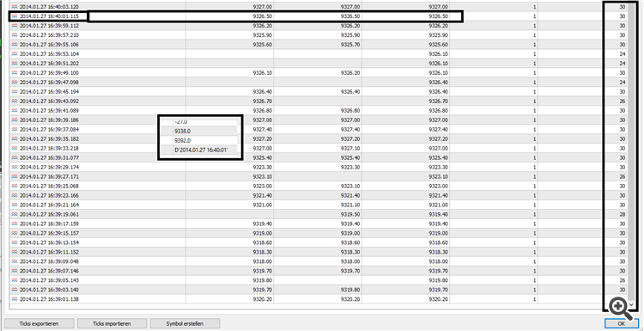
Task: Click the tick icon of row 16:39:53.104
Action: click(x=15, y=54)
